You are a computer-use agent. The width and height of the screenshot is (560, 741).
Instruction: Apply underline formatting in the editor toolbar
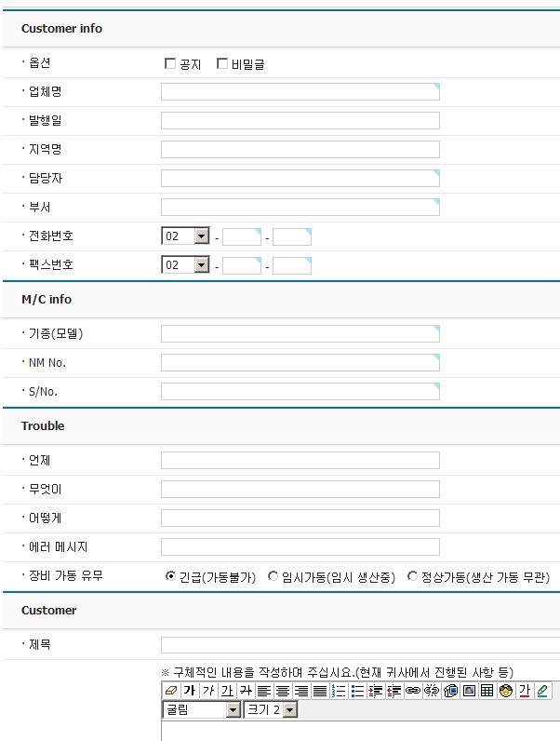226,691
